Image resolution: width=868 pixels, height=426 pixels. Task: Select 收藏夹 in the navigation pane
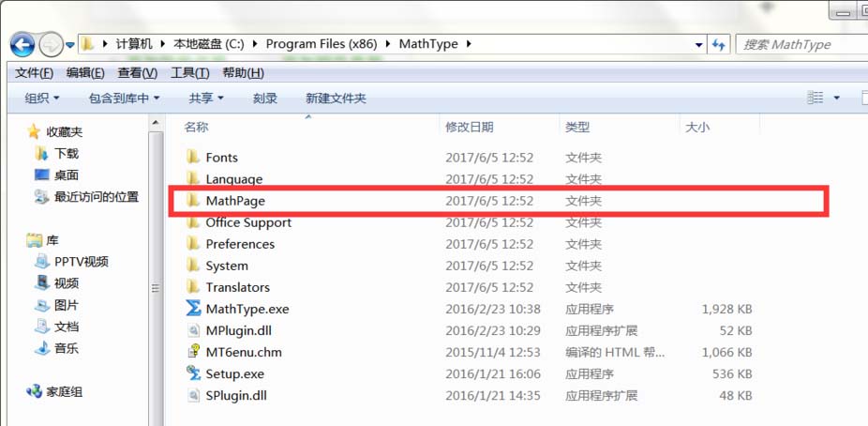(65, 132)
